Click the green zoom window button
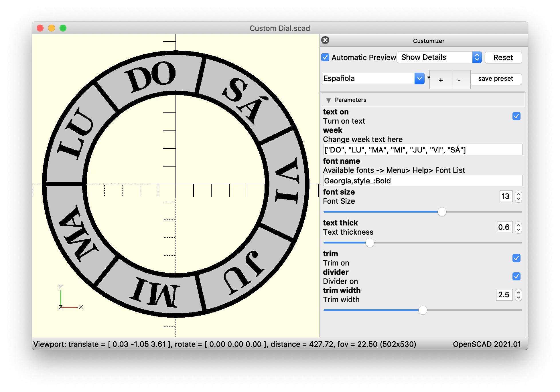This screenshot has height=392, width=560. pos(63,28)
